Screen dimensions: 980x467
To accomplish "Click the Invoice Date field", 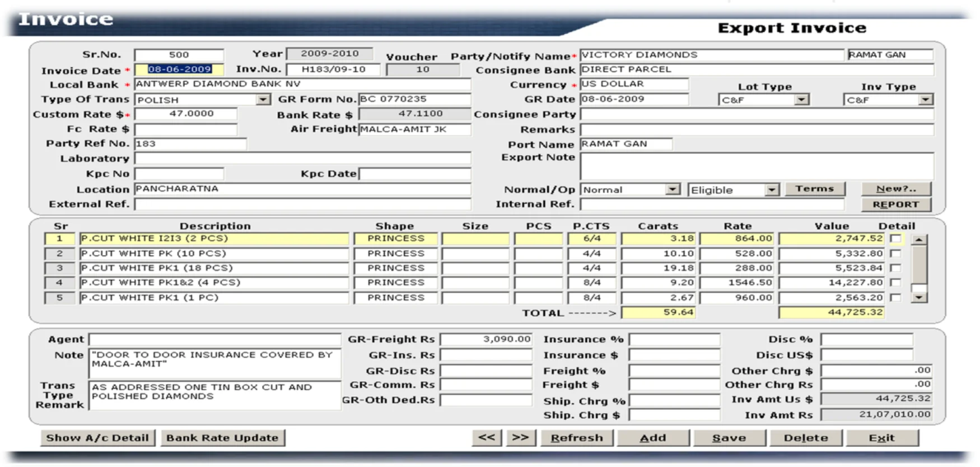I will (179, 69).
